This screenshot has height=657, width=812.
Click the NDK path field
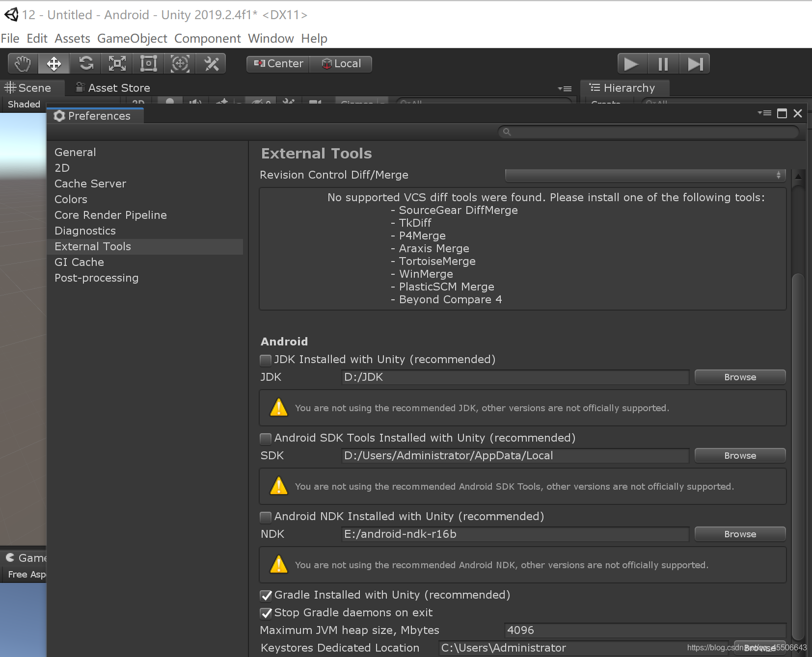515,534
